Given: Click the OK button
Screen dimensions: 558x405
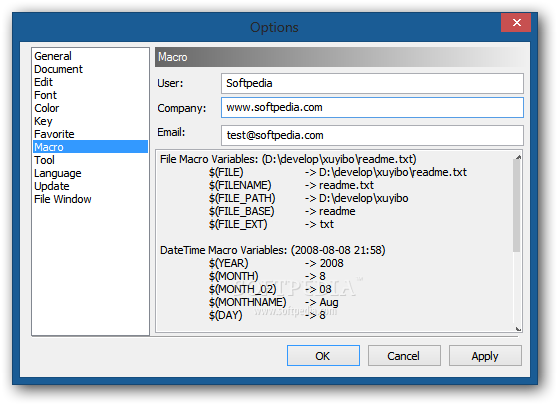Looking at the screenshot, I should (323, 356).
